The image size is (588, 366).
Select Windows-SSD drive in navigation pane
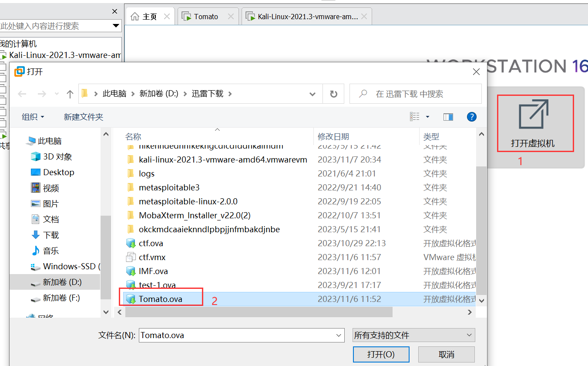click(65, 266)
